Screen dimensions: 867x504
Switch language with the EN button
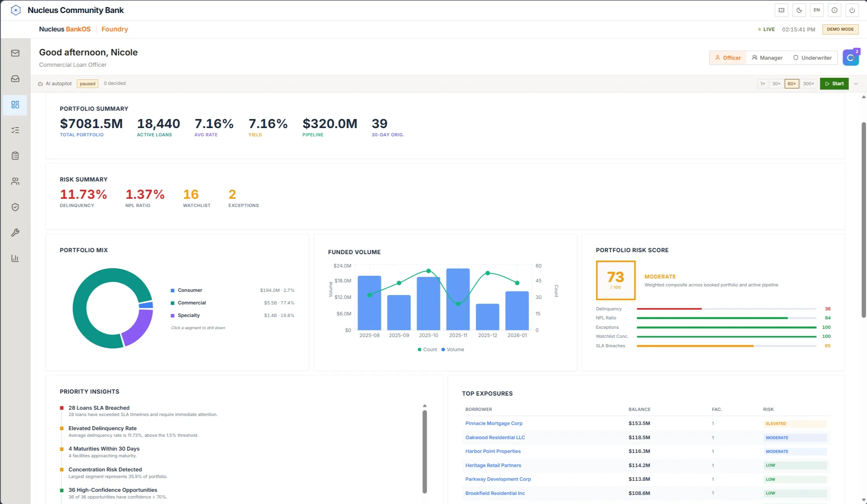[x=817, y=10]
